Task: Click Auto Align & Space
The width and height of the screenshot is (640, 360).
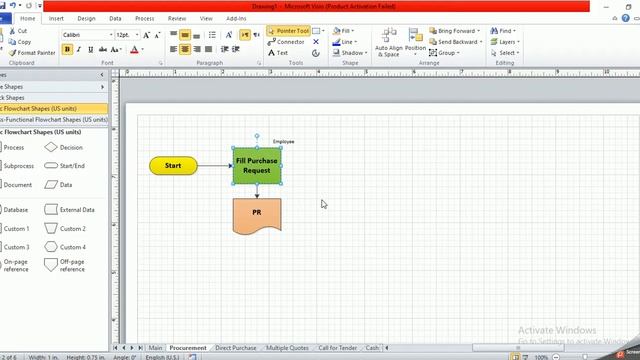Action: 389,42
